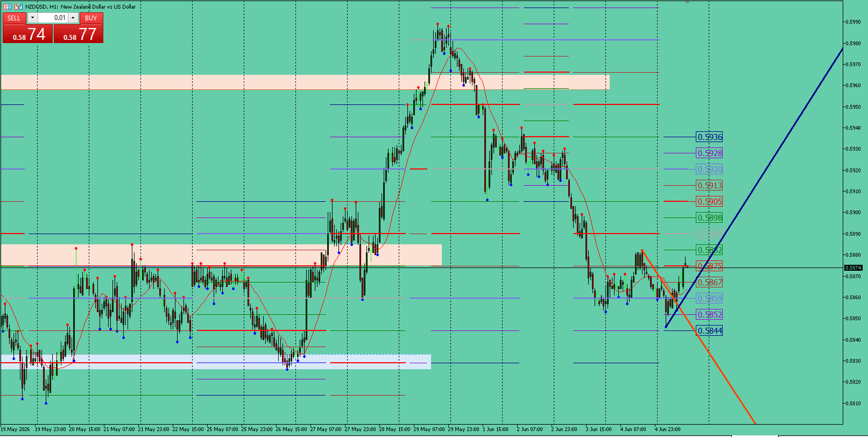This screenshot has width=868, height=437.
Task: Select the 0.5844 price level label
Action: click(709, 330)
